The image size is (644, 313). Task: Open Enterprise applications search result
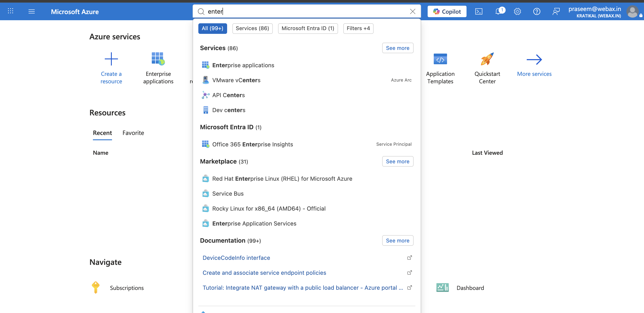(x=307, y=65)
